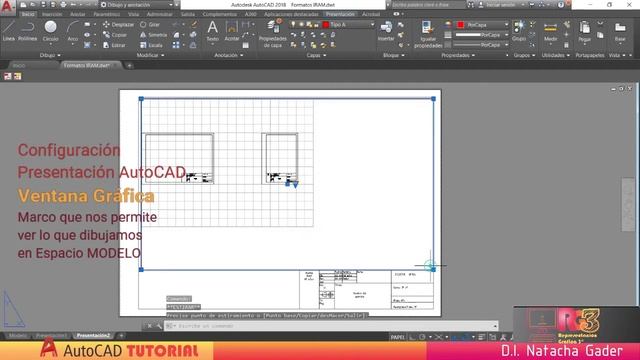Viewport: 640px width, 360px height.
Task: Click the Insertar block tool
Action: coord(386,31)
